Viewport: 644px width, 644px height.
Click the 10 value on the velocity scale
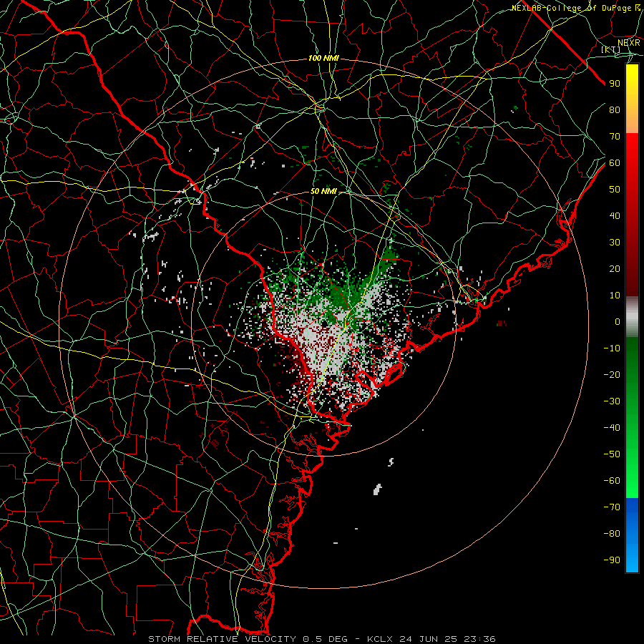(615, 296)
